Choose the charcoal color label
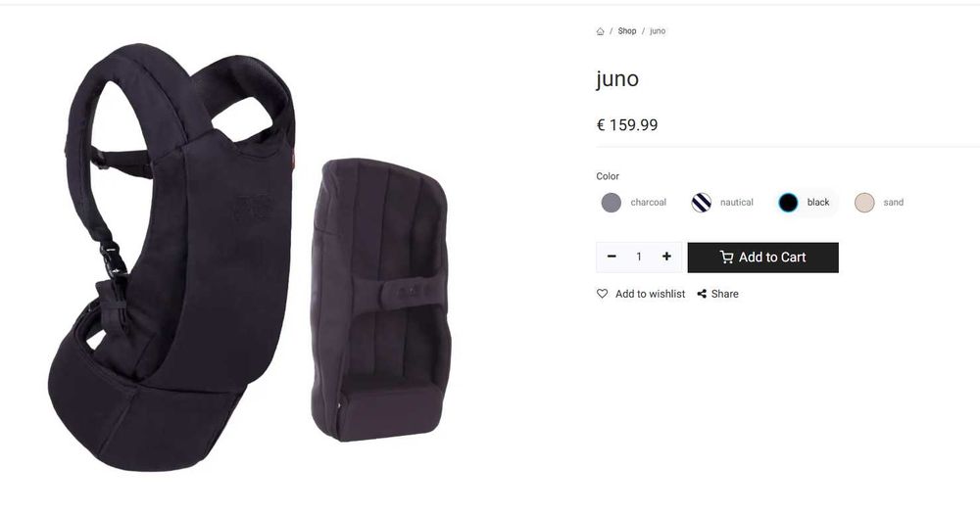This screenshot has width=980, height=516. [x=648, y=203]
